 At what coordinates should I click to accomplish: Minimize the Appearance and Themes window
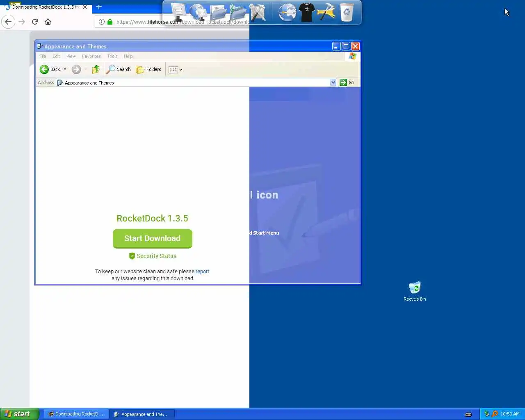(336, 46)
